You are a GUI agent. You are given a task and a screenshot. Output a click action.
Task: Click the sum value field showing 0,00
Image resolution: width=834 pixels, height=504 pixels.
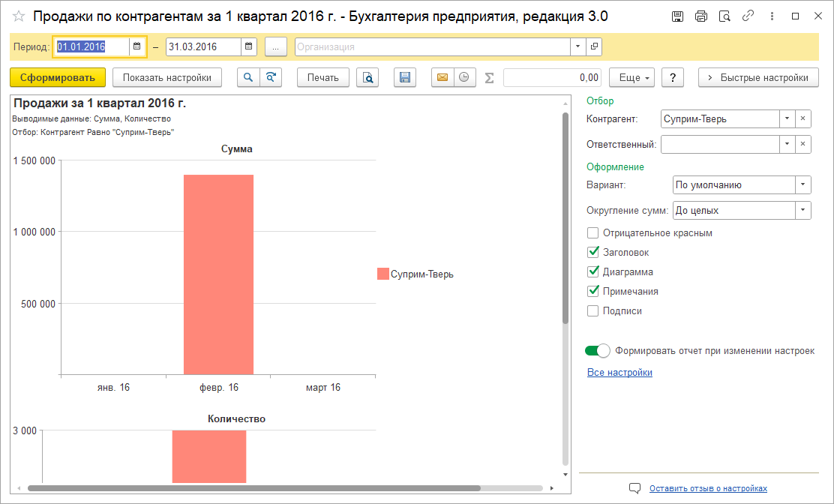[x=552, y=77]
